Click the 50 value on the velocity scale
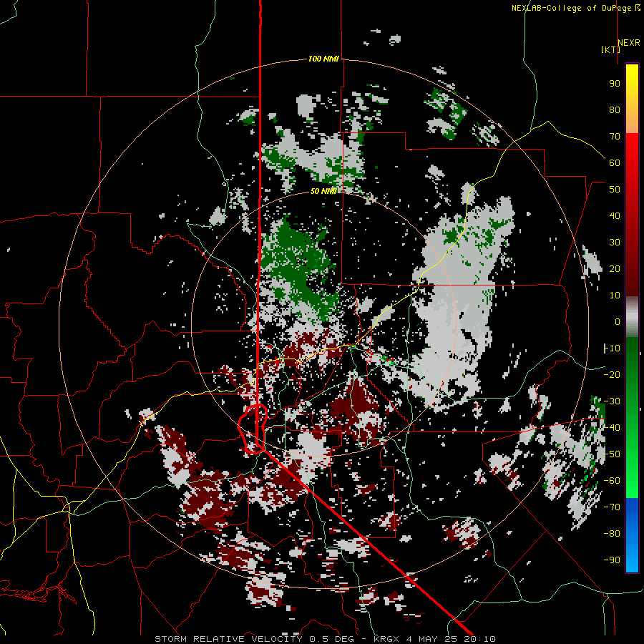Screen dimensions: 644x644 click(x=615, y=190)
